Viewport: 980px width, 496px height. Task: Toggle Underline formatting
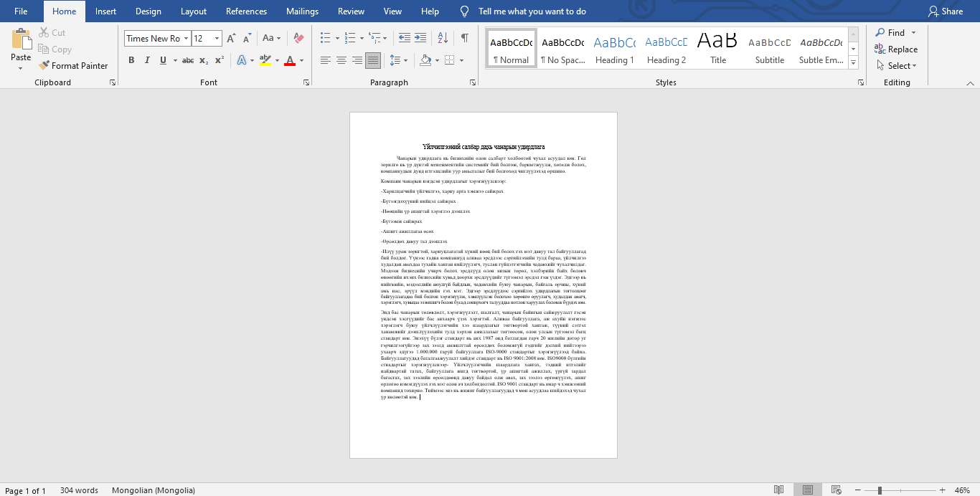(x=164, y=60)
